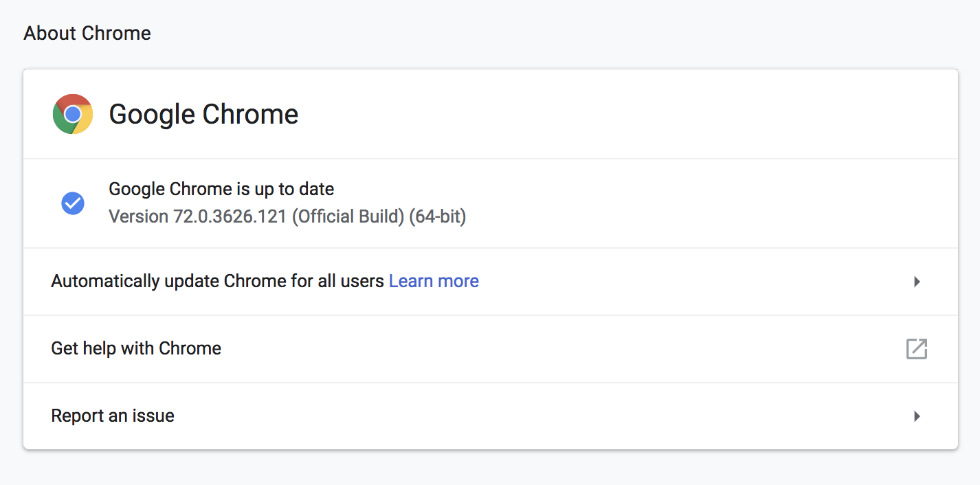Click the Google Chrome title text

[203, 114]
